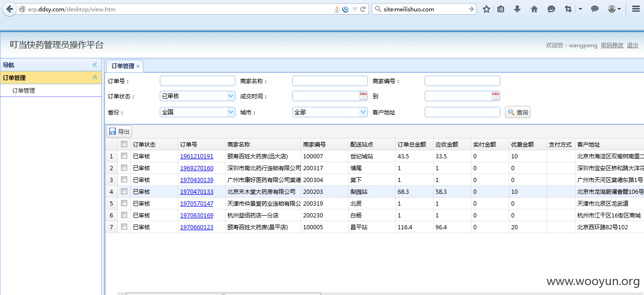The image size is (644, 295).
Task: Click the smiley face toolbar icon
Action: click(x=551, y=9)
